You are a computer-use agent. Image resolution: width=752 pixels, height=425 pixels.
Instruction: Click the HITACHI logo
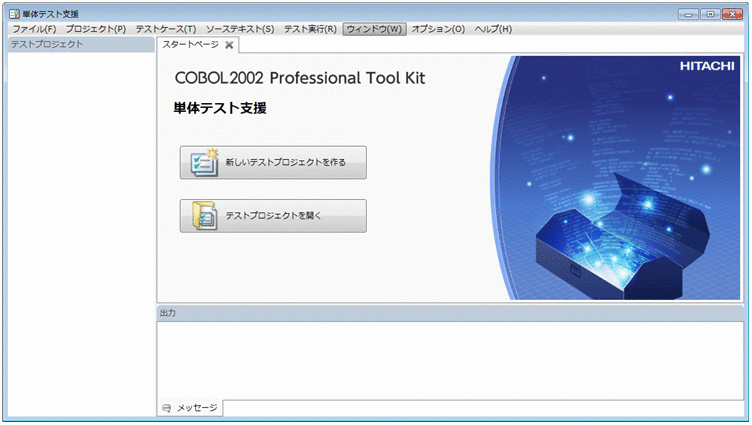tap(707, 66)
